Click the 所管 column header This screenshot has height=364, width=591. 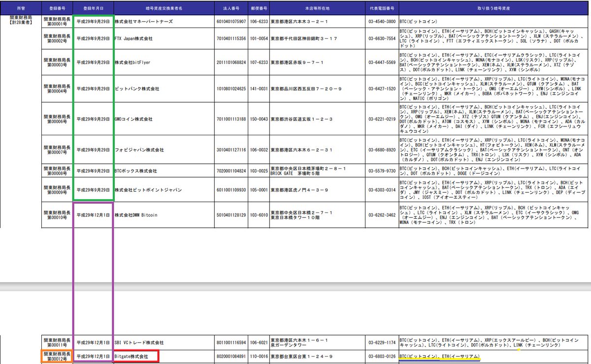pos(20,9)
